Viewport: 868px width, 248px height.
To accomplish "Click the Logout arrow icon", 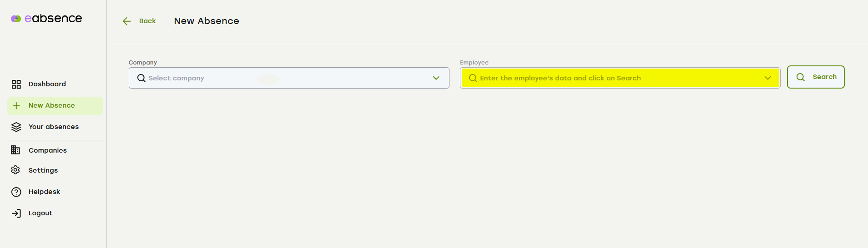I will point(16,213).
